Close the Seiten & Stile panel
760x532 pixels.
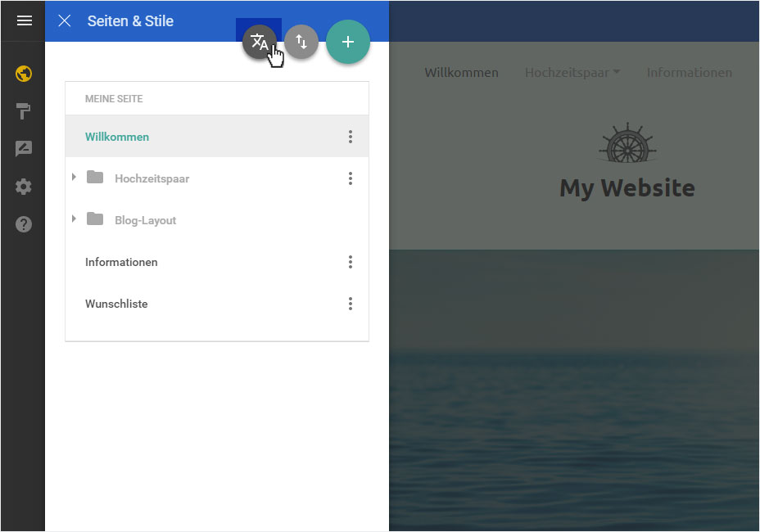(65, 20)
